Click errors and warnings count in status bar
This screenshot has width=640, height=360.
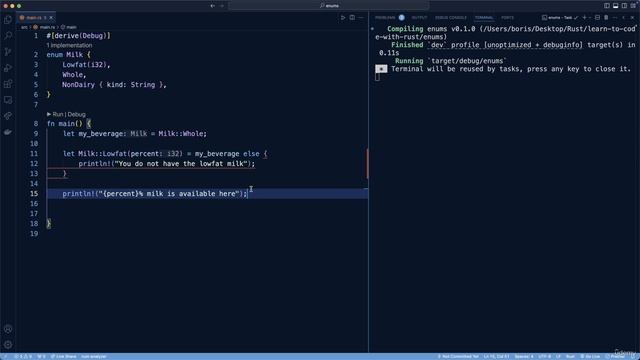[x=23, y=356]
